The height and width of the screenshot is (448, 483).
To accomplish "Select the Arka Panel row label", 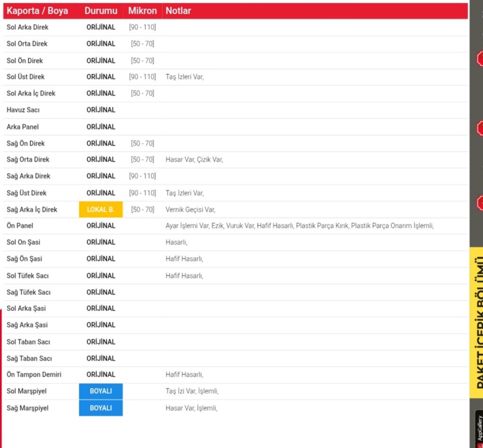I will click(x=23, y=127).
